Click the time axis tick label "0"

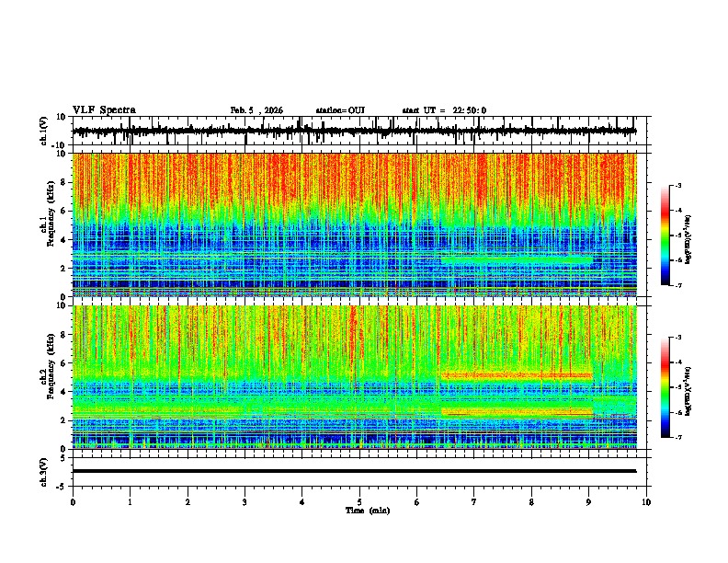click(x=73, y=502)
